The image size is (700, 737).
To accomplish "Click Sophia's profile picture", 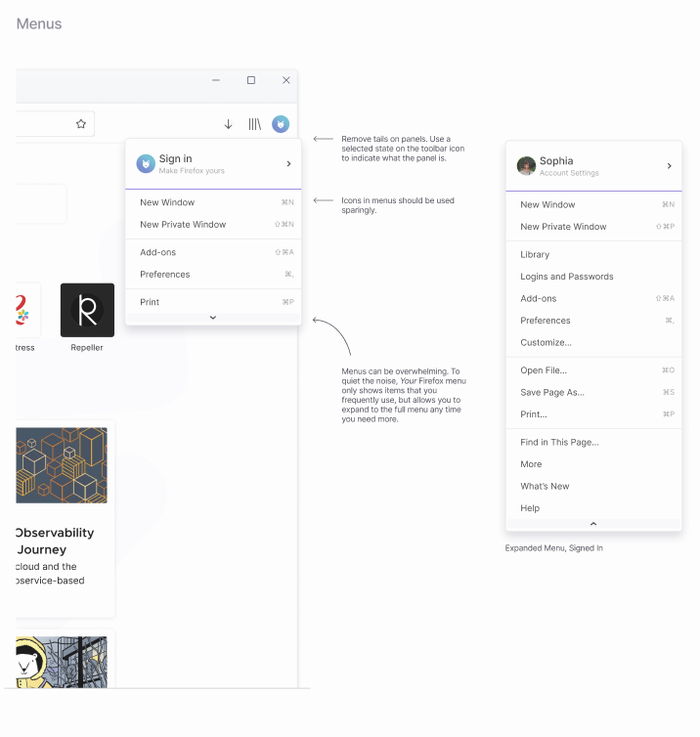I will pyautogui.click(x=526, y=166).
